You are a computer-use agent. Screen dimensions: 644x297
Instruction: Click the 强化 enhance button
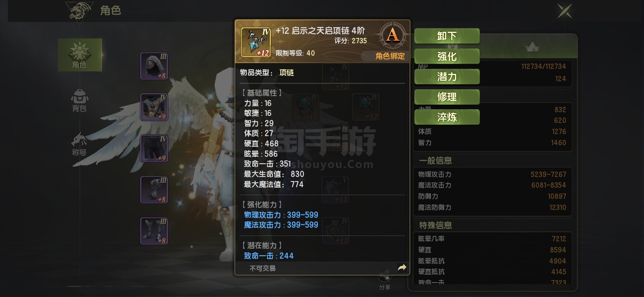pyautogui.click(x=447, y=56)
